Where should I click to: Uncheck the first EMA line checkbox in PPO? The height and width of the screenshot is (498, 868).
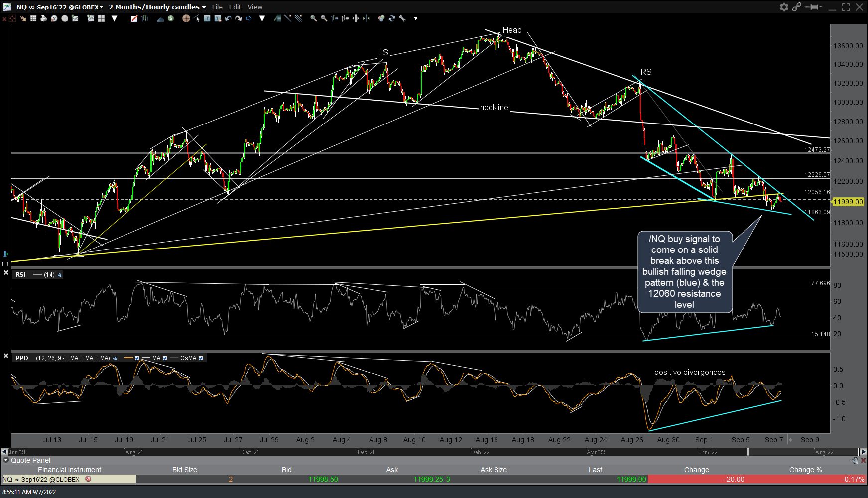pos(137,358)
